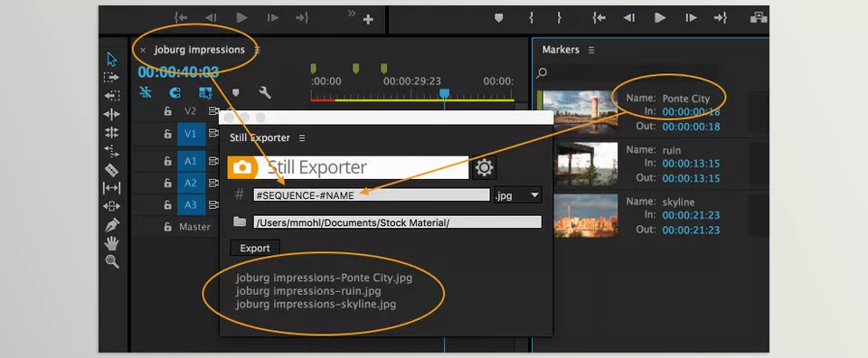Click the ruin marker name text
Screen dimensions: 868x358
click(x=672, y=150)
